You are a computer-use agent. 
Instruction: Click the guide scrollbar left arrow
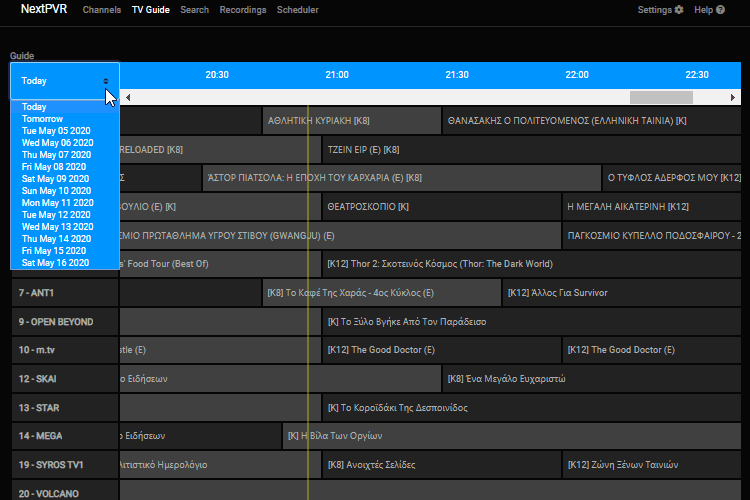click(128, 98)
